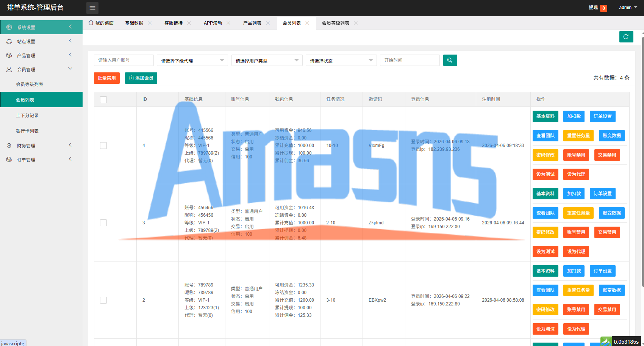Close the 会员列表 tab
Screen dimensions: 644x346
coord(307,23)
